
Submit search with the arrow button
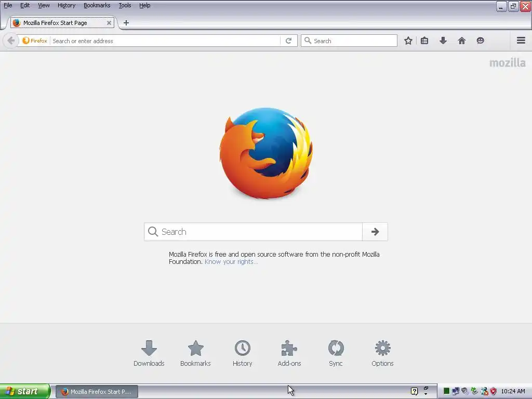375,232
